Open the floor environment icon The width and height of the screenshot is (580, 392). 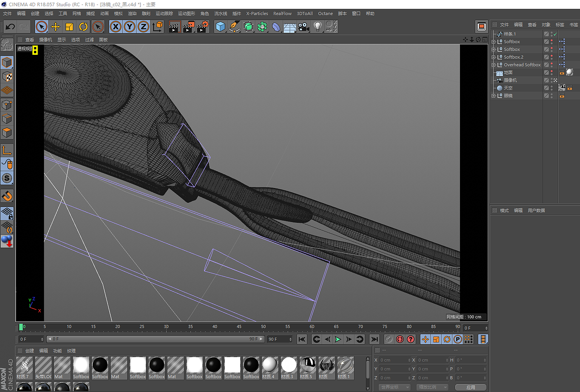(290, 27)
